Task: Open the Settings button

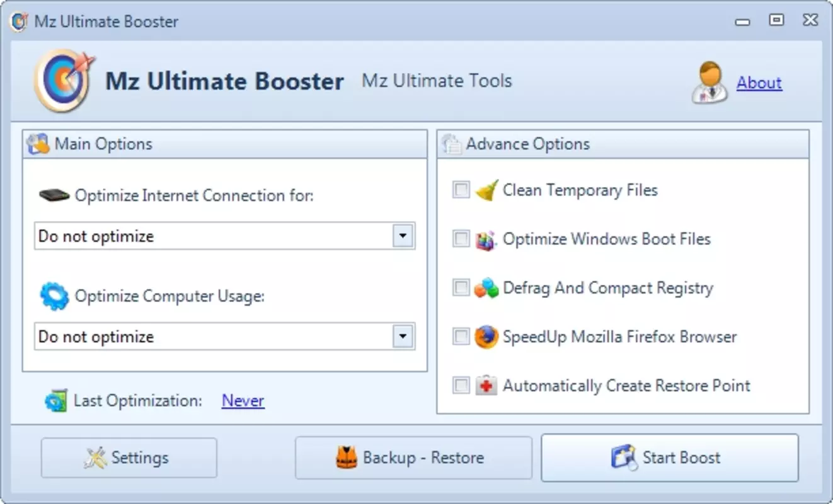Action: [129, 458]
